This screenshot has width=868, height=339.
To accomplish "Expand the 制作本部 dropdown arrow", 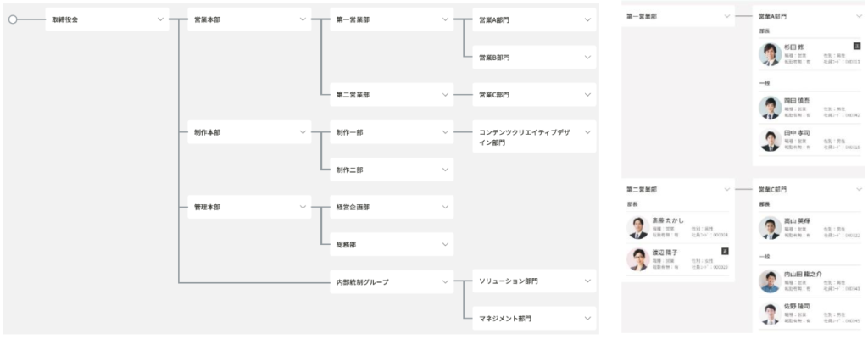I will tap(303, 132).
